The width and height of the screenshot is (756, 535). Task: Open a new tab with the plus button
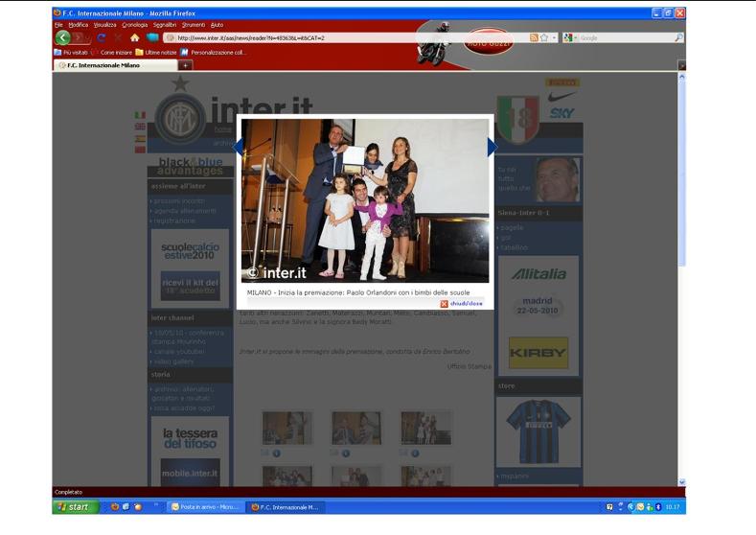click(x=185, y=65)
